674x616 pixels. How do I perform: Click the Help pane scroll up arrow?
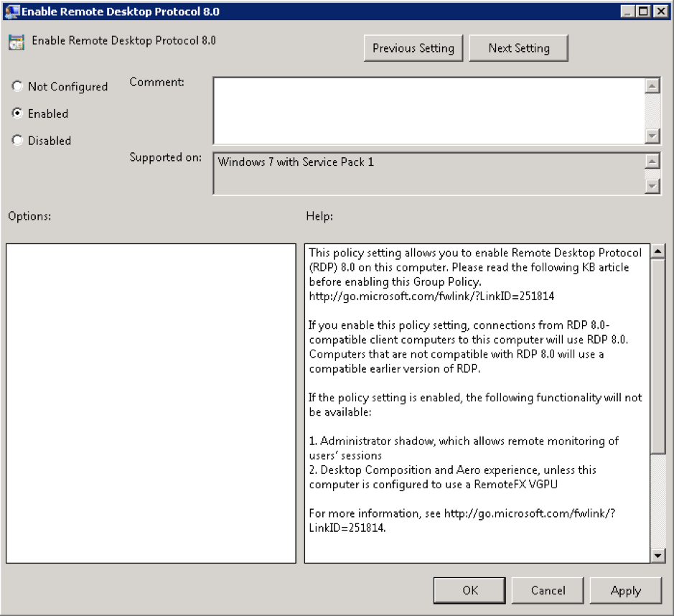coord(657,251)
